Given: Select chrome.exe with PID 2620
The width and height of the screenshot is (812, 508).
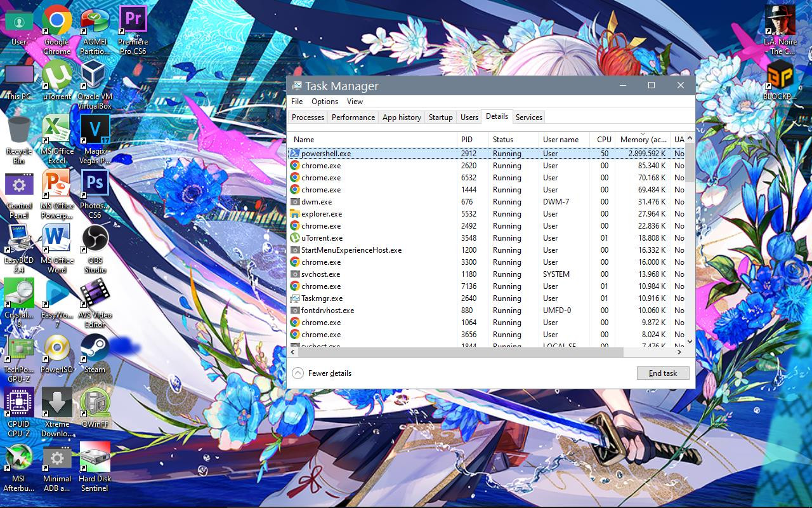Looking at the screenshot, I should pyautogui.click(x=487, y=166).
